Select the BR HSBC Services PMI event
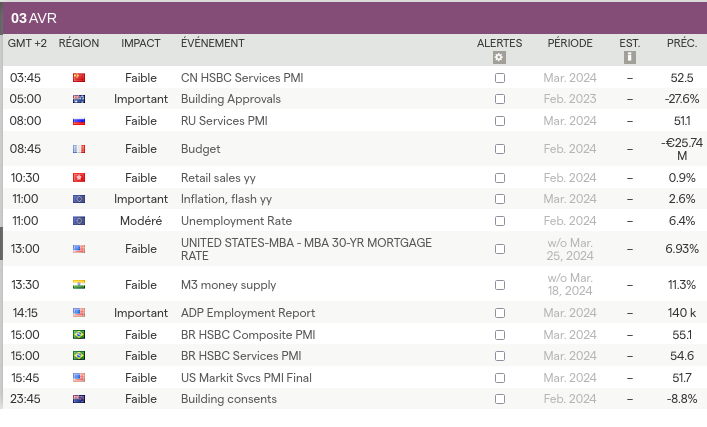 tap(240, 356)
